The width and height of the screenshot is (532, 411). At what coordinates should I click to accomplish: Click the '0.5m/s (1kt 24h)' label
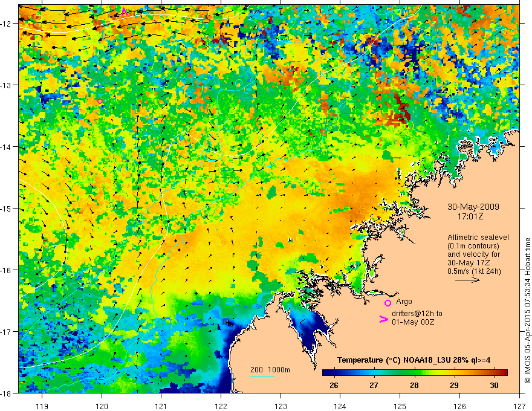point(474,271)
